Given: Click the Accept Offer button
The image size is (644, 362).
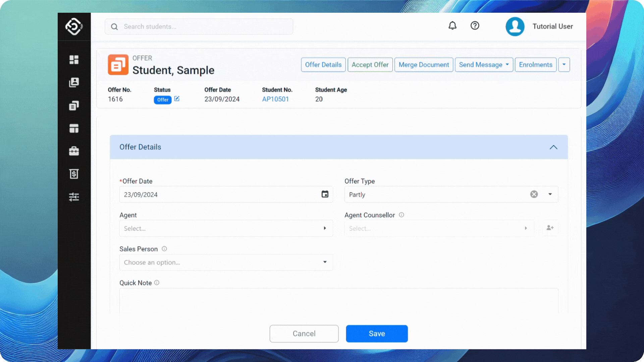Looking at the screenshot, I should [x=370, y=65].
